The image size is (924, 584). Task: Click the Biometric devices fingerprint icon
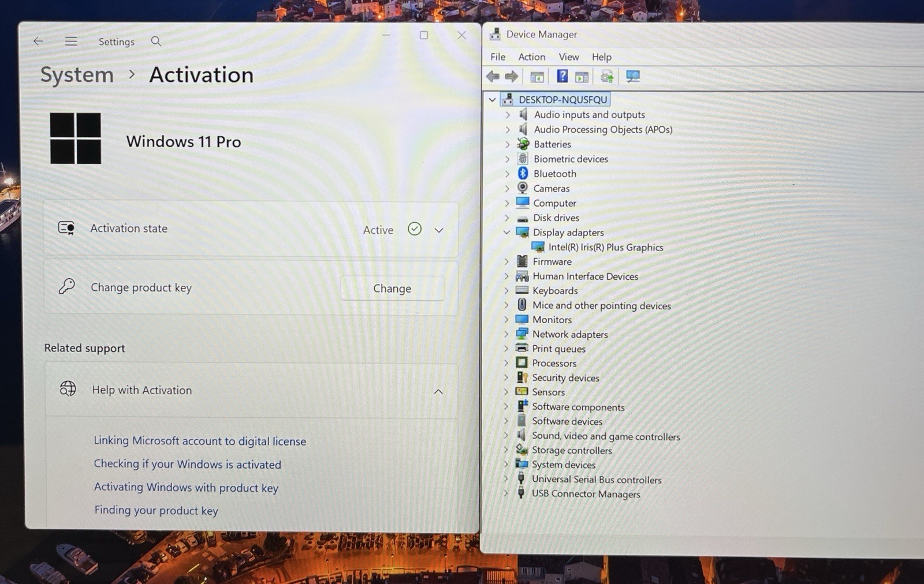pyautogui.click(x=523, y=158)
